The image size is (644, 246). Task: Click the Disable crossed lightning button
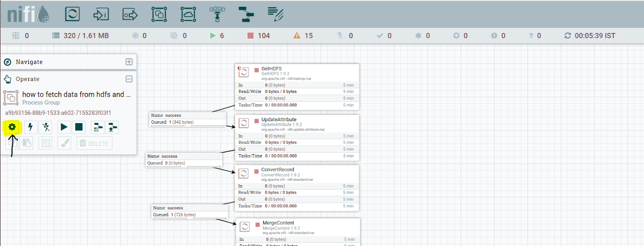[46, 127]
